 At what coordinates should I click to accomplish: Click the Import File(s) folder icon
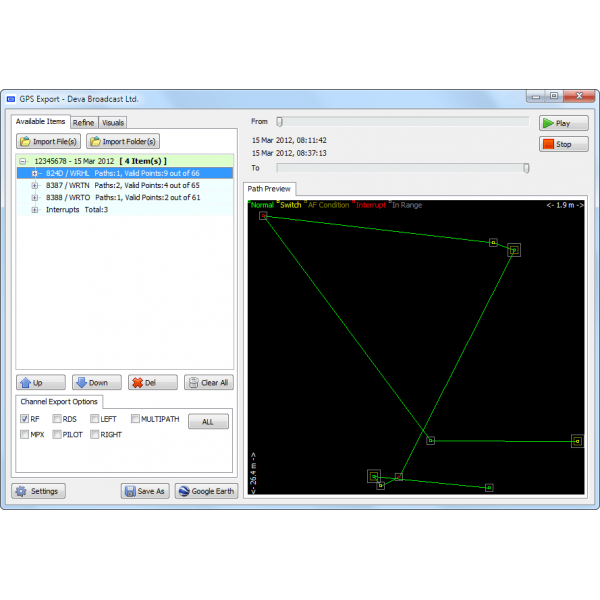(x=25, y=141)
